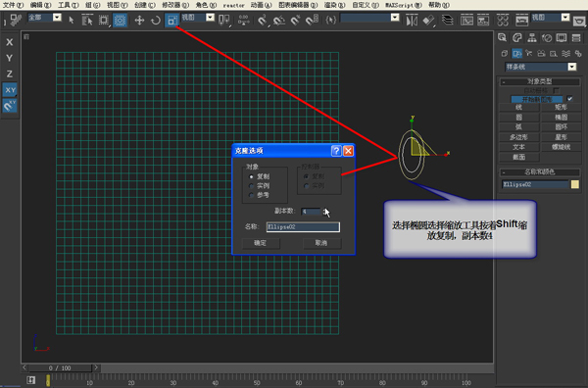
Task: Select 复制 radio under 对象
Action: pos(251,176)
